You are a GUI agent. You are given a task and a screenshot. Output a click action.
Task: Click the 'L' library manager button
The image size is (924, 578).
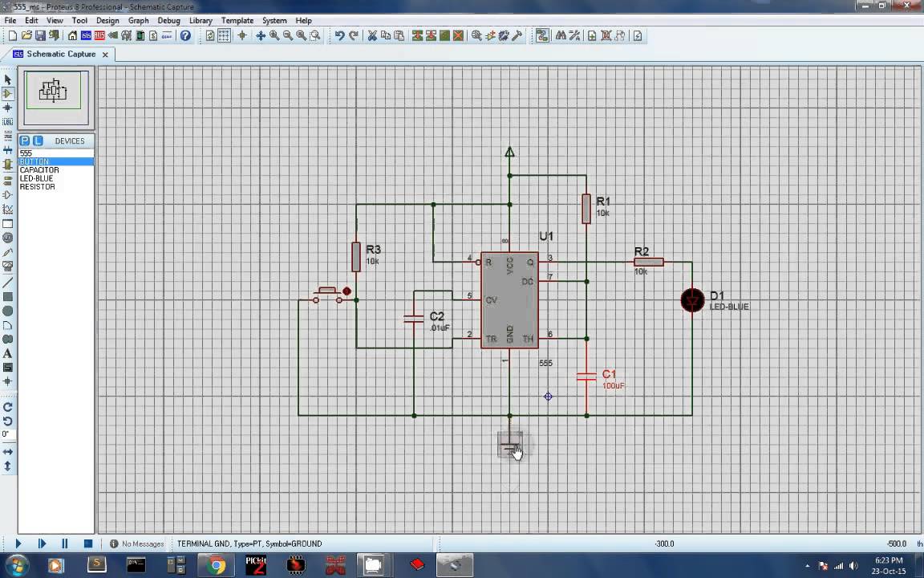pyautogui.click(x=38, y=141)
